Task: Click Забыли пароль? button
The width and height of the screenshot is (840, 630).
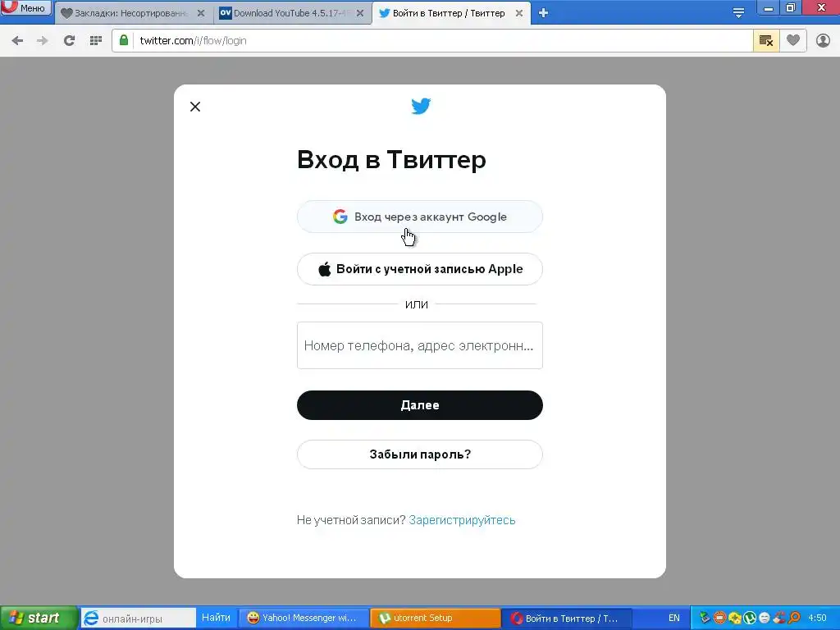Action: [419, 454]
